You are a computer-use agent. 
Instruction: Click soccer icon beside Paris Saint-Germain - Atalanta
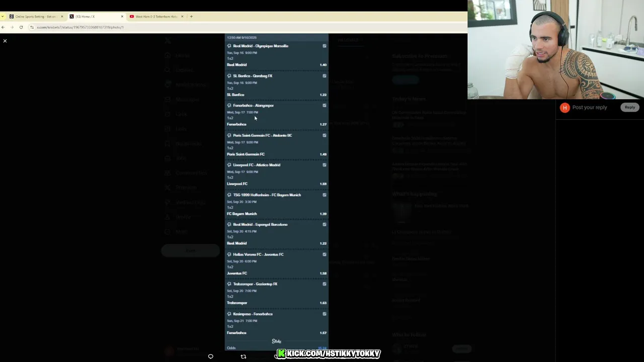[229, 135]
